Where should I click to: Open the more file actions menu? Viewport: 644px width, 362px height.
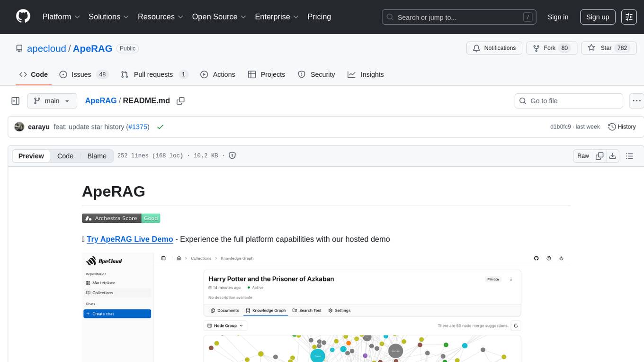[636, 101]
